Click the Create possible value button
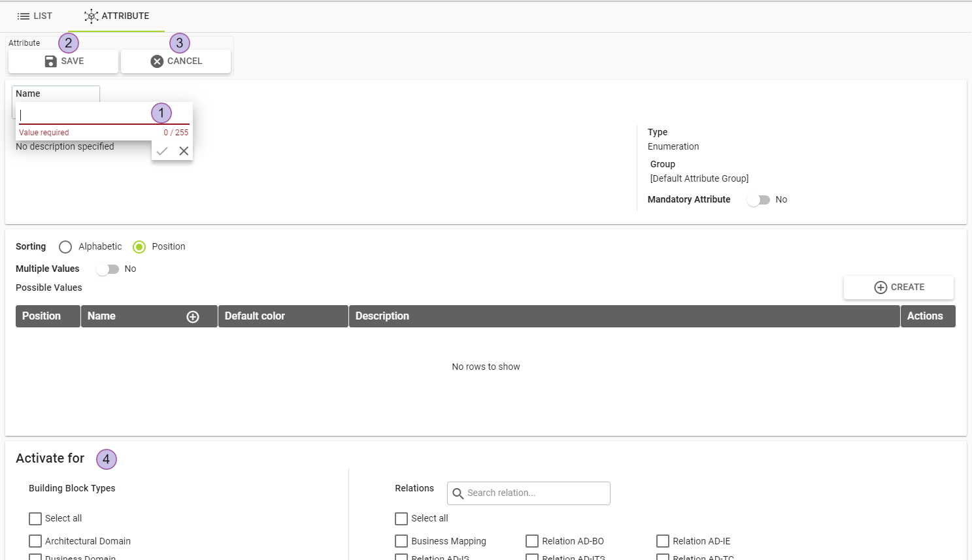Screen dimensions: 972x560 tap(898, 288)
